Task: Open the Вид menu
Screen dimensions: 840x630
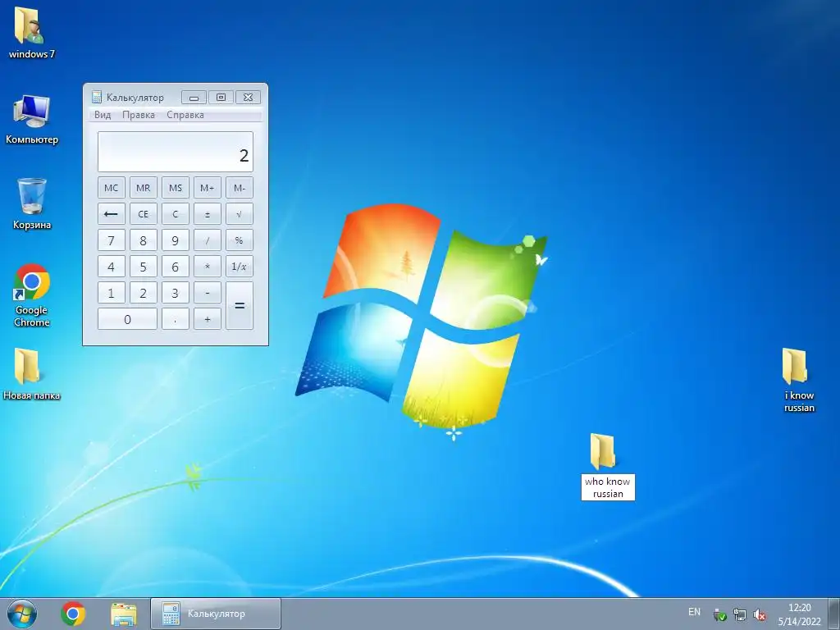Action: (x=103, y=115)
